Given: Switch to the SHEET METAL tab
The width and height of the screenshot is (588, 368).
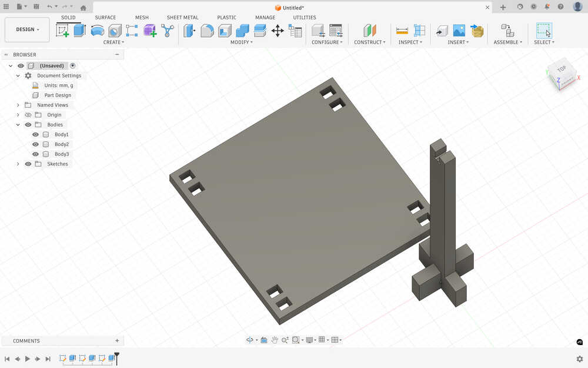Looking at the screenshot, I should tap(183, 17).
